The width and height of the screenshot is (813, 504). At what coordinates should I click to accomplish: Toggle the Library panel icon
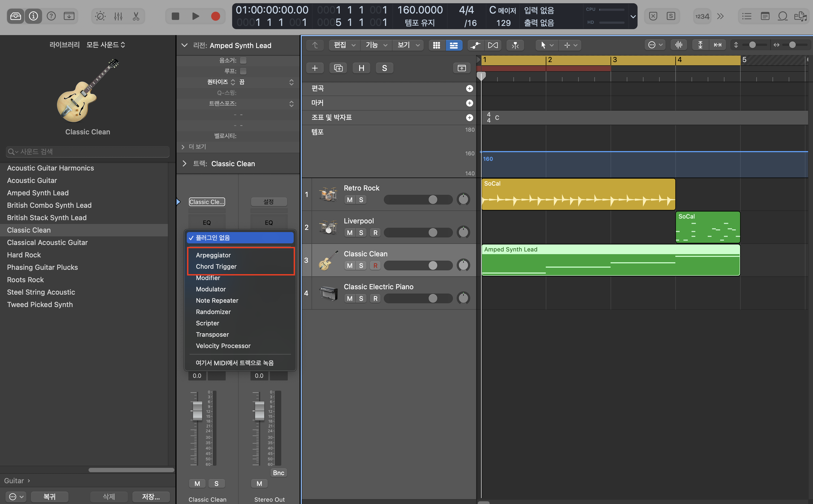15,16
